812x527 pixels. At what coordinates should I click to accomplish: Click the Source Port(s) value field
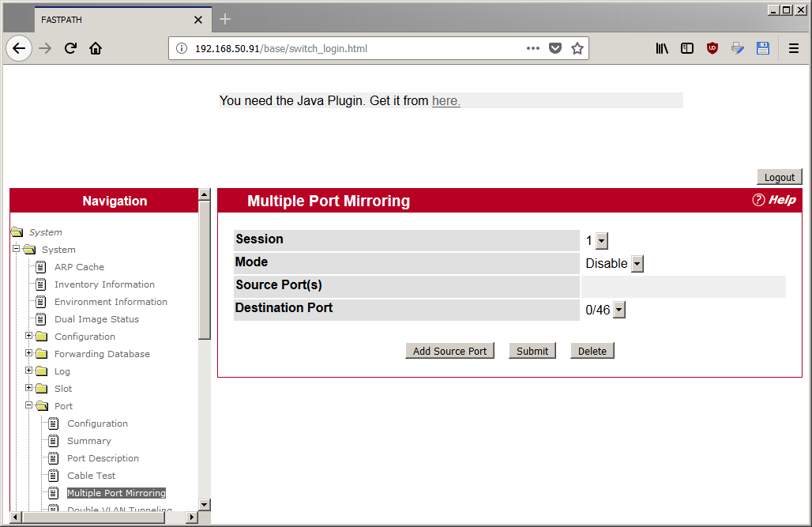[683, 287]
